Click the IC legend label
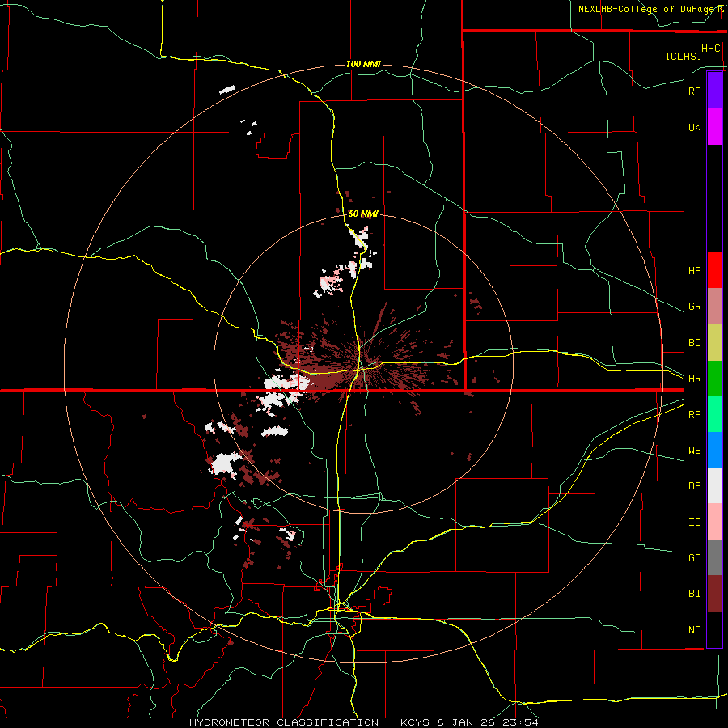Image resolution: width=728 pixels, height=728 pixels. click(694, 523)
